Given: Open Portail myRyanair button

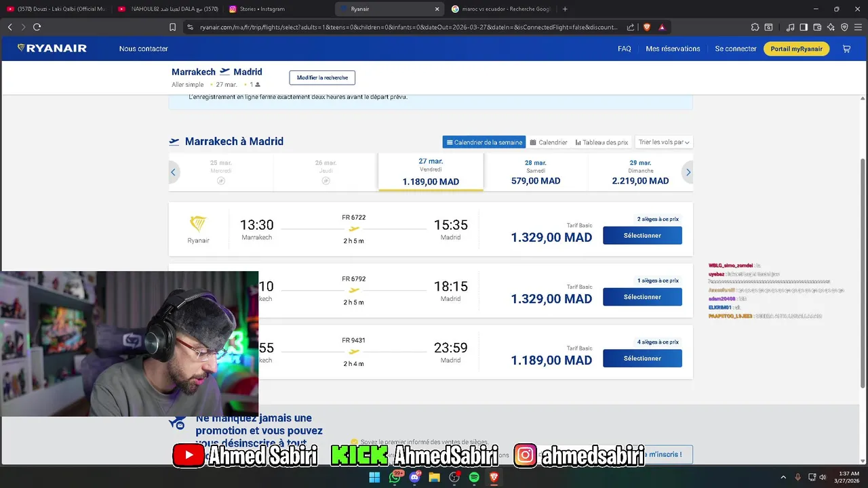Looking at the screenshot, I should coord(796,49).
